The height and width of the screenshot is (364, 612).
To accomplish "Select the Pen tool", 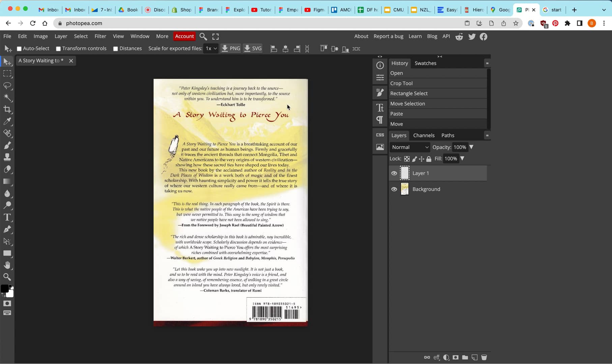I will (8, 230).
